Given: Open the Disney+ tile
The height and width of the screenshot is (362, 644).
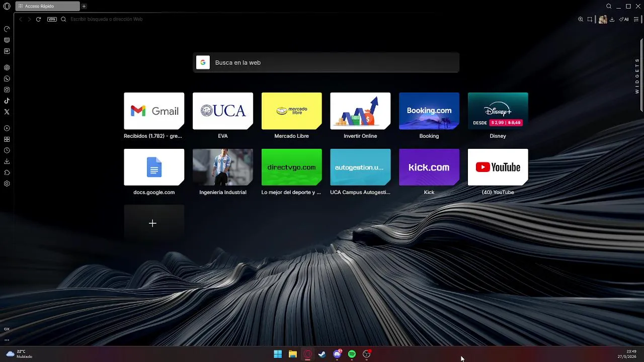Looking at the screenshot, I should [498, 111].
